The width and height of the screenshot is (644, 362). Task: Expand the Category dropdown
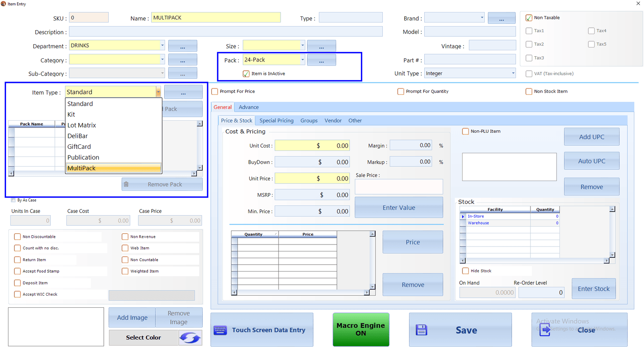click(x=162, y=60)
